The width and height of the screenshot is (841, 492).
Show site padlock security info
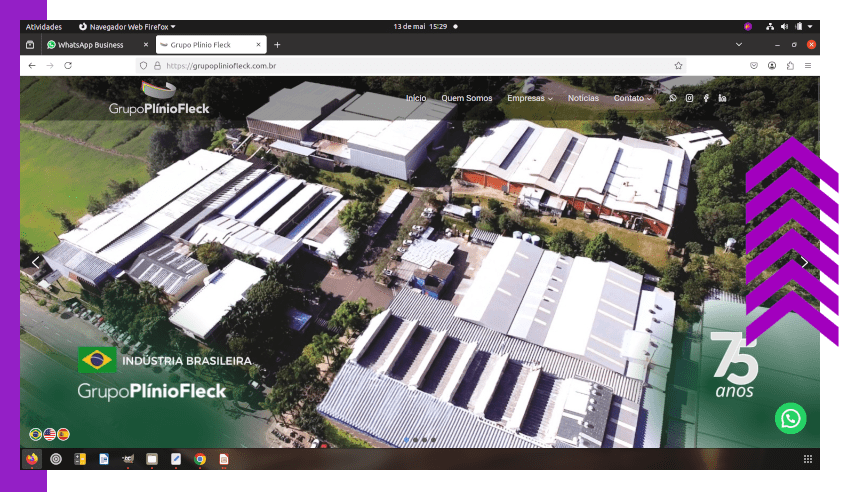click(x=157, y=65)
